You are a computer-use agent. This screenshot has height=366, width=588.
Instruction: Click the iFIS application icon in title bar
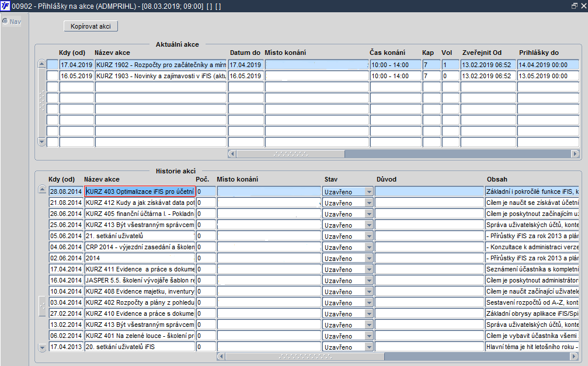point(5,6)
